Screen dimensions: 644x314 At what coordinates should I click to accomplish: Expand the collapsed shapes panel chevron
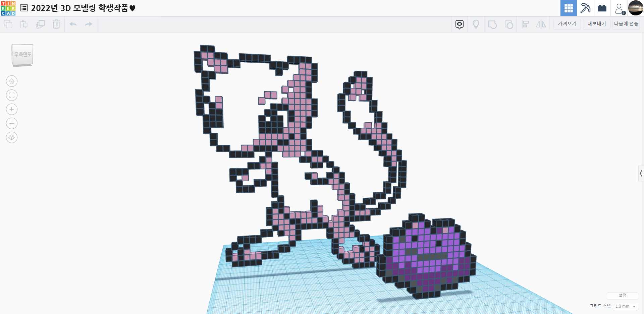641,173
